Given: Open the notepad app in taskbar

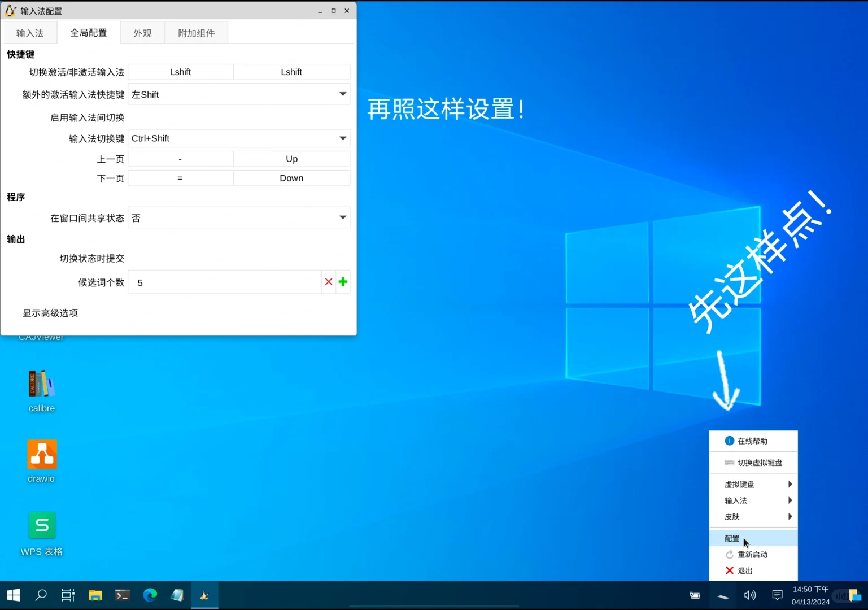Looking at the screenshot, I should (x=177, y=595).
